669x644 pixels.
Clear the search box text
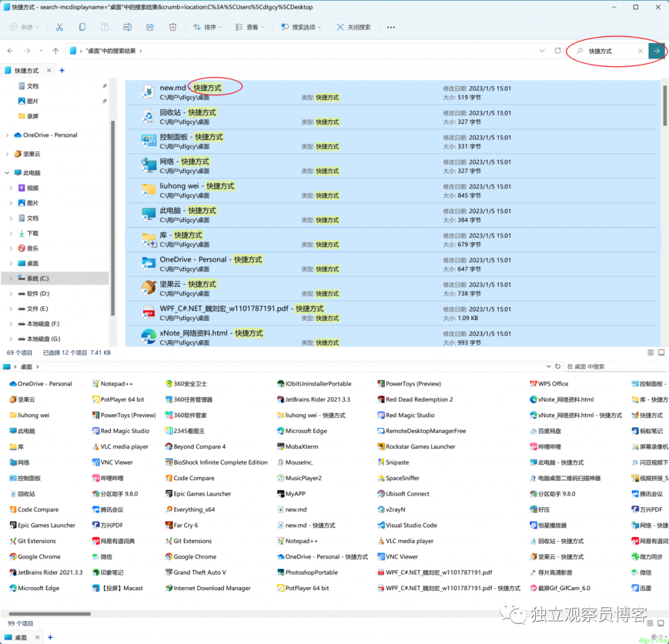pos(640,51)
